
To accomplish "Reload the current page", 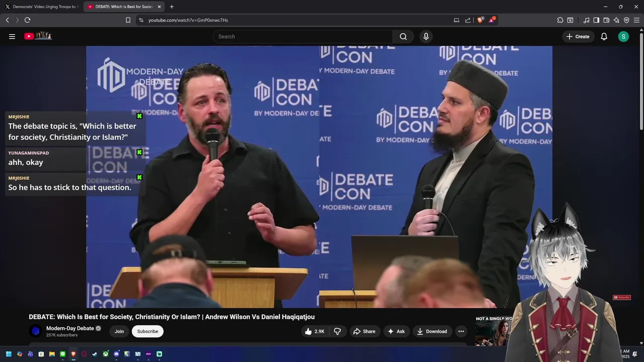I will click(27, 20).
